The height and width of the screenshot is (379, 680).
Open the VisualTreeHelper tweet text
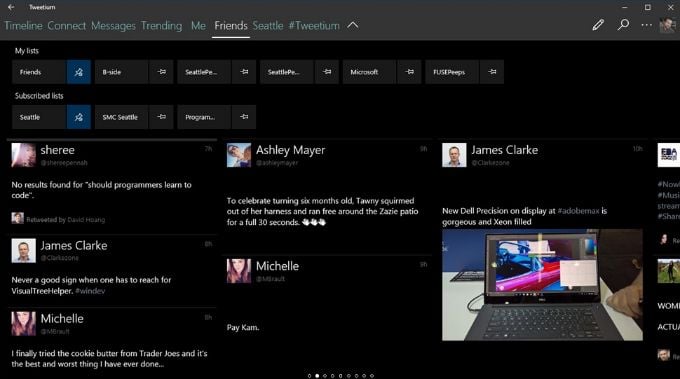(x=91, y=285)
